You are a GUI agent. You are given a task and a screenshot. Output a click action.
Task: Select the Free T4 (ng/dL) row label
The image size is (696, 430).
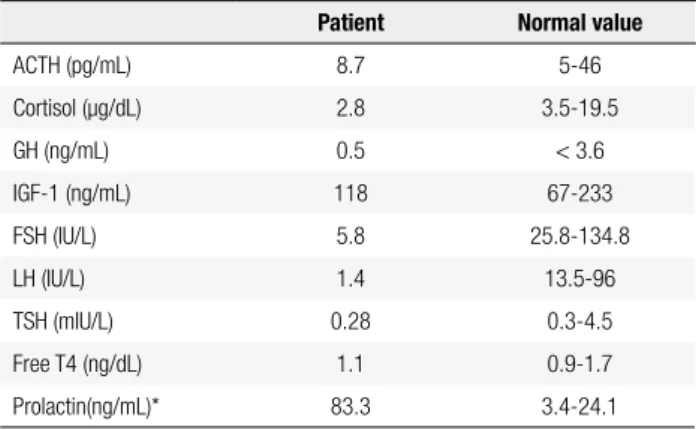(x=77, y=364)
